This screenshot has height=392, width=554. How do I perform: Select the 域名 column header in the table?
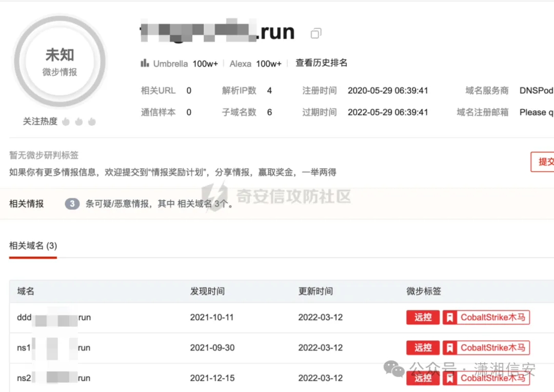click(25, 291)
